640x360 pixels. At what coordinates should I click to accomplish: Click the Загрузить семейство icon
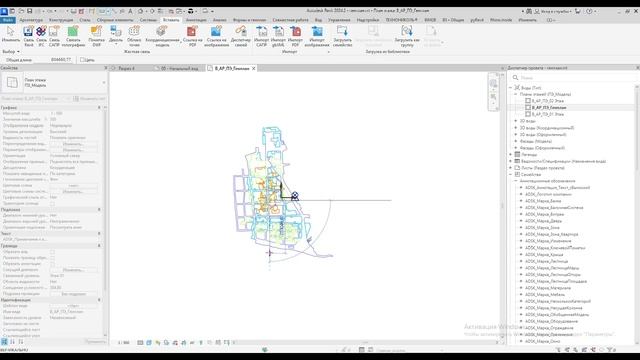tap(342, 32)
